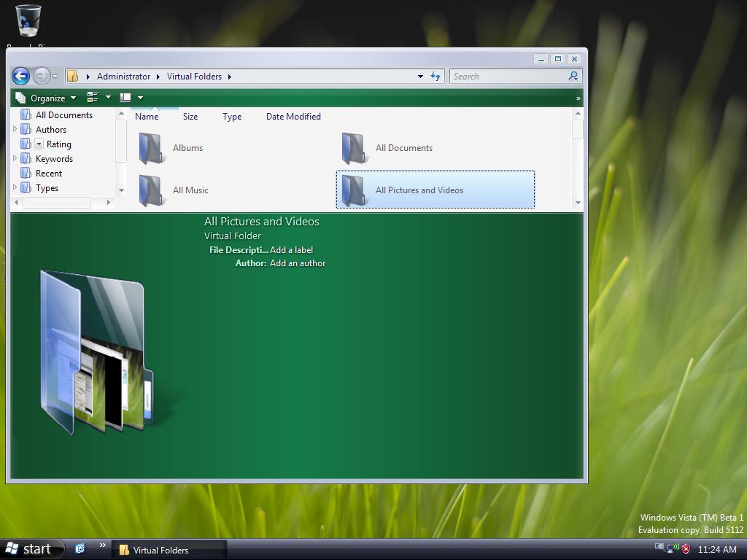Sort by the Name column header
Viewport: 747px width, 560px height.
pyautogui.click(x=146, y=117)
